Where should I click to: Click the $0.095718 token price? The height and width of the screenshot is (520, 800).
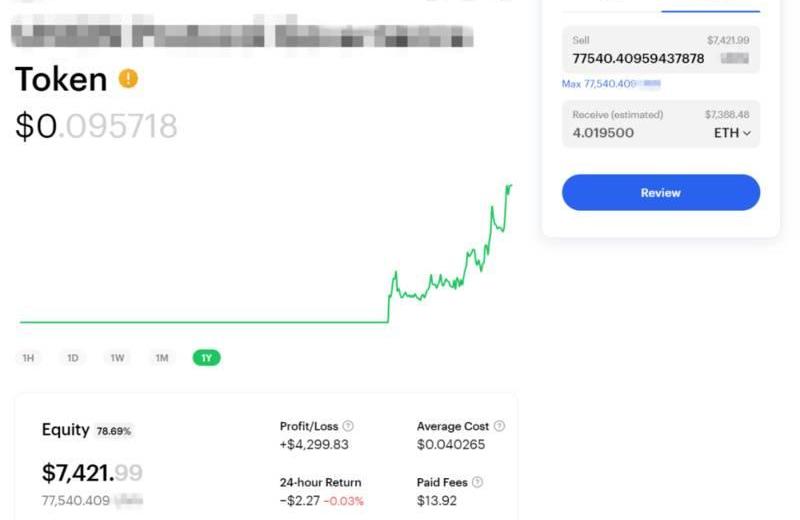point(96,126)
